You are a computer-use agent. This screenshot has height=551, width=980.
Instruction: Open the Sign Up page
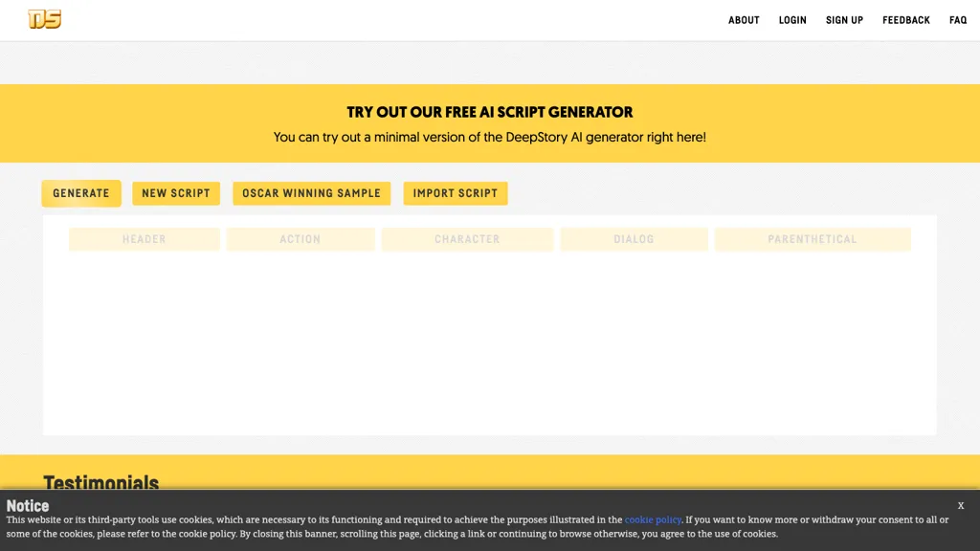844,20
